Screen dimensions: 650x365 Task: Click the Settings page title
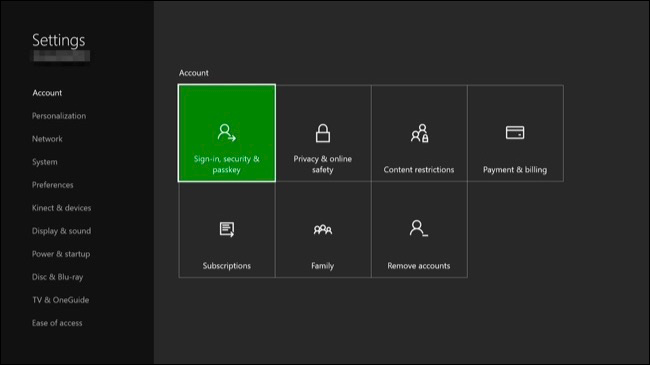(x=58, y=40)
